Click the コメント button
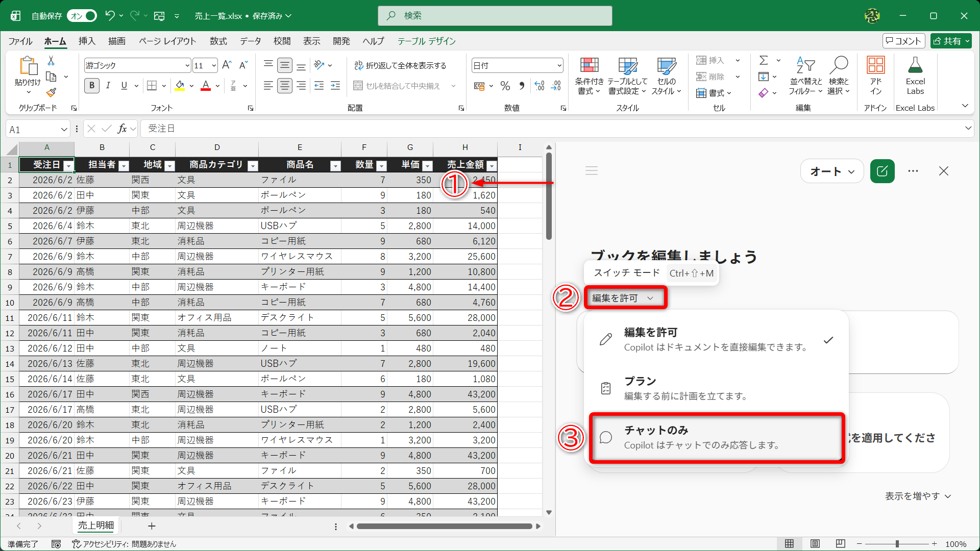The width and height of the screenshot is (980, 551). (x=903, y=41)
